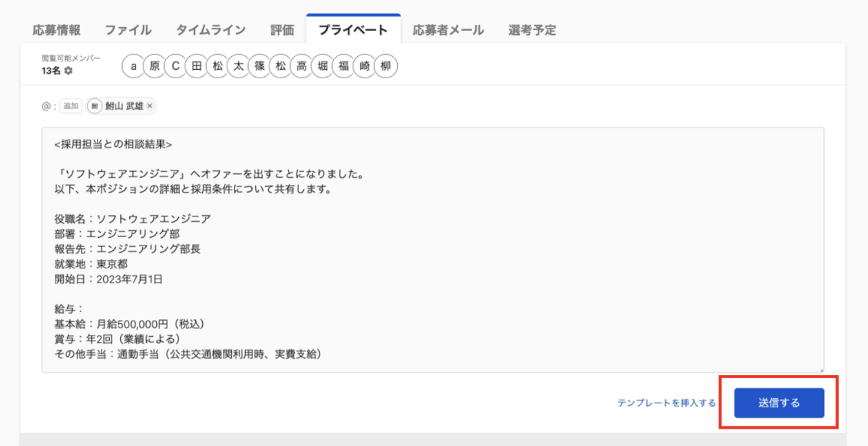This screenshot has height=446, width=868.
Task: Remove 鮒山 武雄 from mentions
Action: [x=150, y=106]
